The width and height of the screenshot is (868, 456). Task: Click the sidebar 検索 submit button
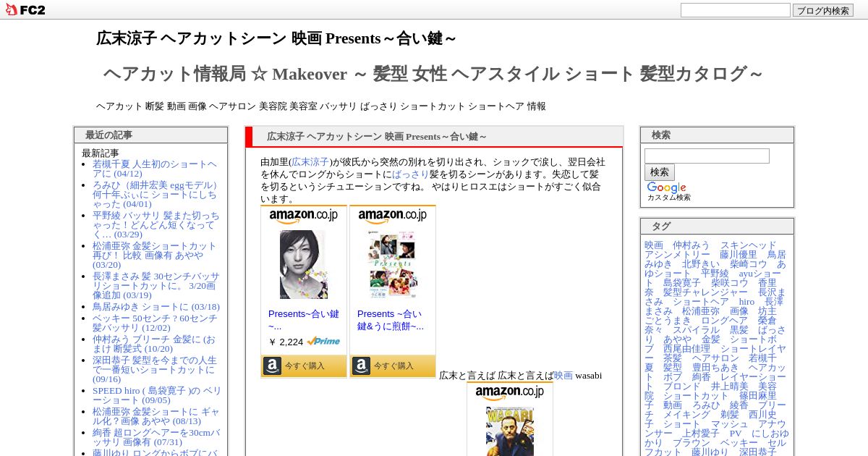click(x=660, y=172)
